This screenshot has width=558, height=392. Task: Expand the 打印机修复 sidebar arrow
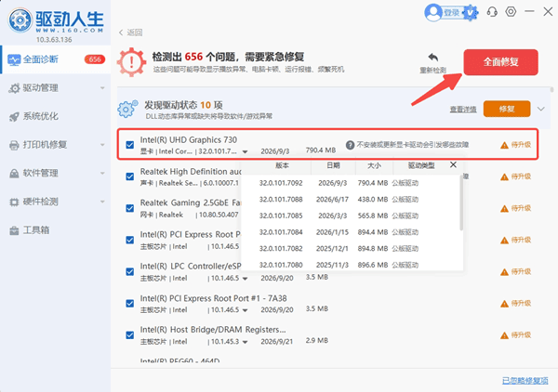point(102,145)
